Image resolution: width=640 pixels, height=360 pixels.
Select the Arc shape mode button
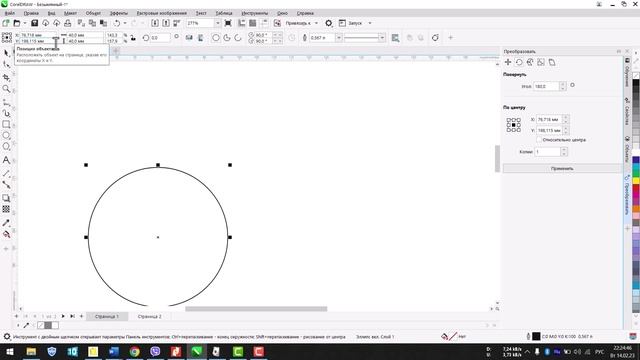pyautogui.click(x=238, y=38)
